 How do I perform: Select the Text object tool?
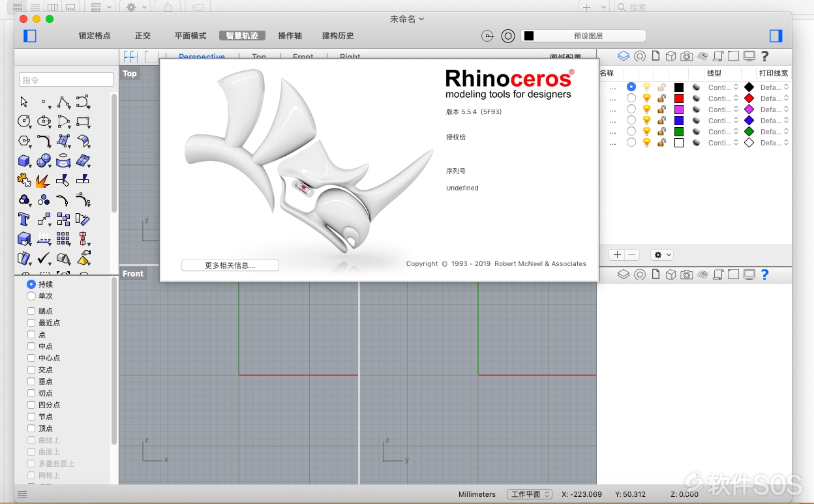(x=24, y=219)
